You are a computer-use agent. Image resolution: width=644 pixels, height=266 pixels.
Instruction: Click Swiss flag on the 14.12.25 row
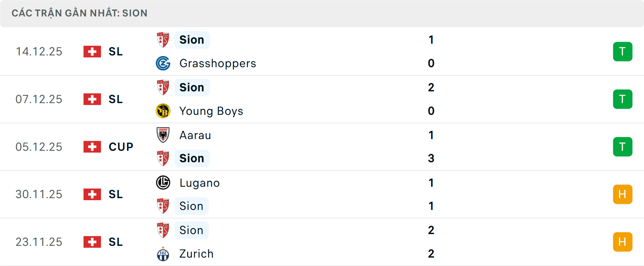[92, 52]
